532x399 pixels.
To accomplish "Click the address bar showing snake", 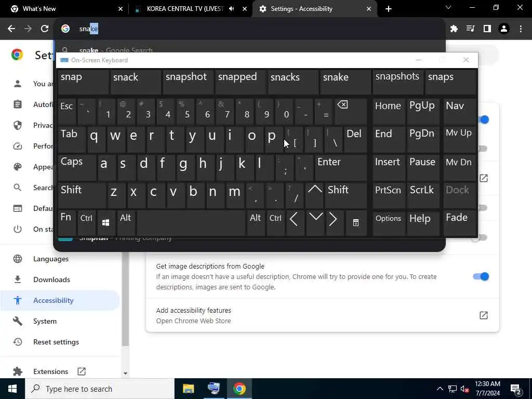I will [x=249, y=29].
